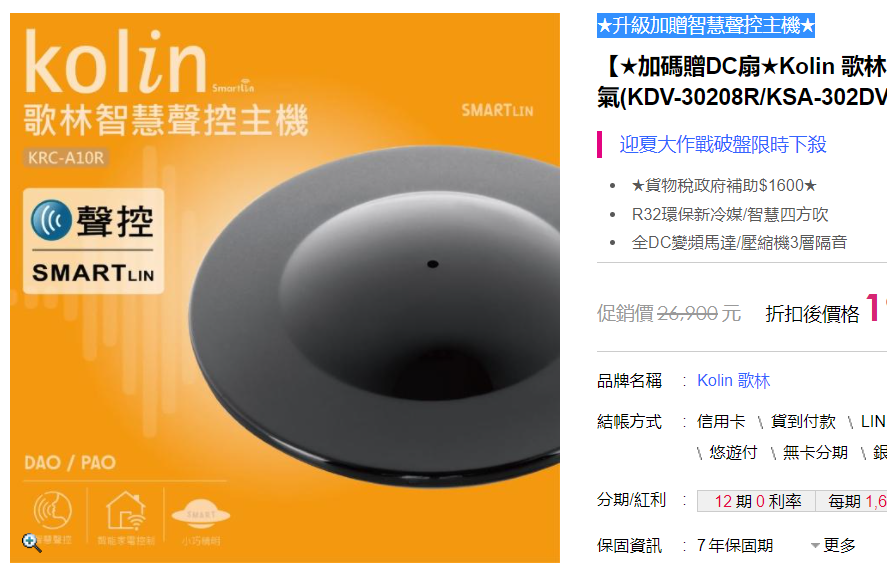Choose 貨到付款 payment method

click(803, 421)
